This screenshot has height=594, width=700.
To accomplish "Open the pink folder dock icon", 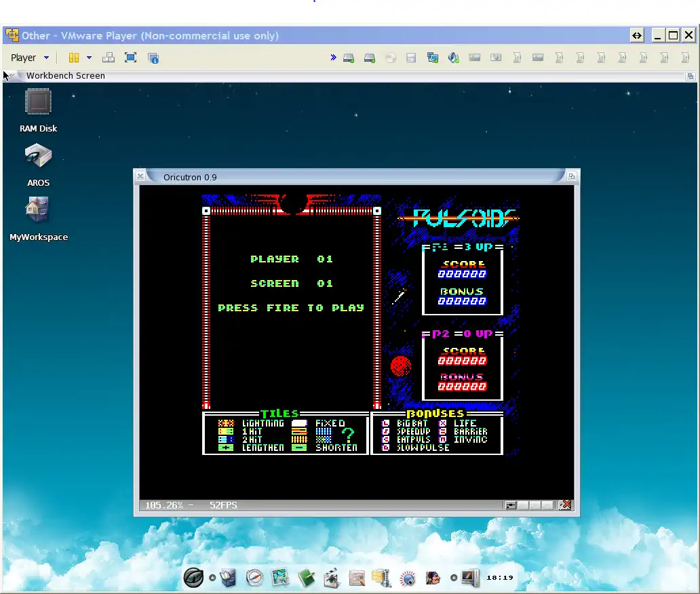I will coord(357,578).
